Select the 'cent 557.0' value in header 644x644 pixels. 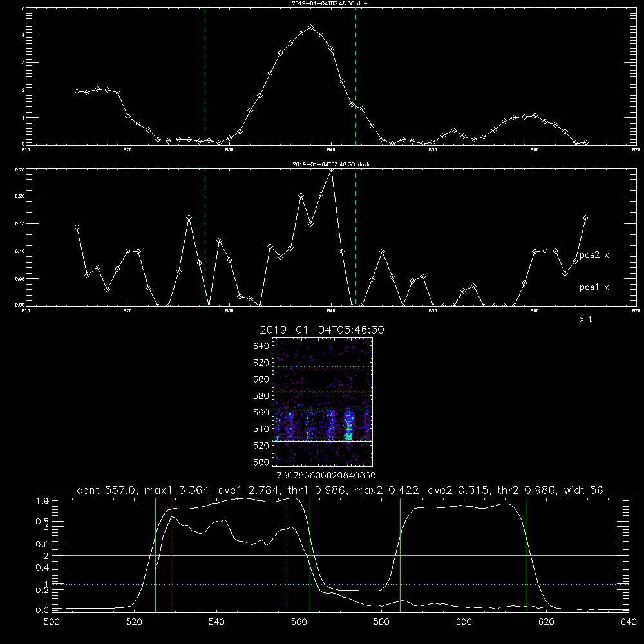click(106, 490)
